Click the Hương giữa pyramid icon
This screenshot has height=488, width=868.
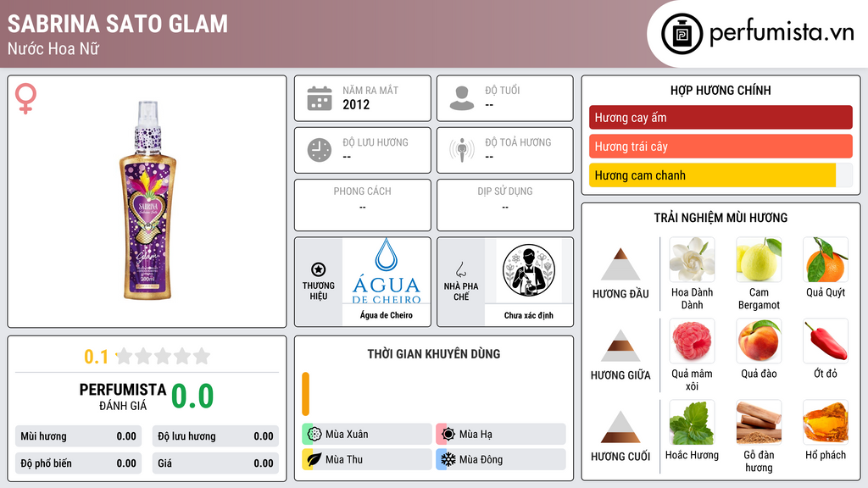click(x=620, y=346)
